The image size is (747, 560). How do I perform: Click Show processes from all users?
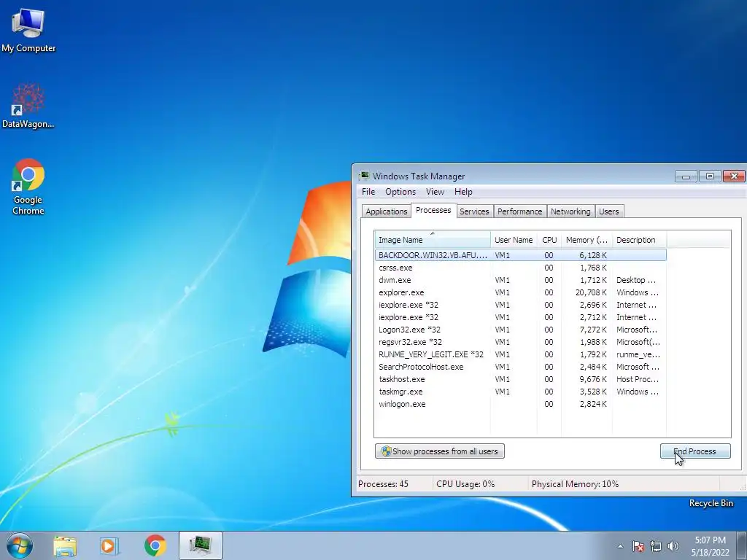pyautogui.click(x=440, y=451)
